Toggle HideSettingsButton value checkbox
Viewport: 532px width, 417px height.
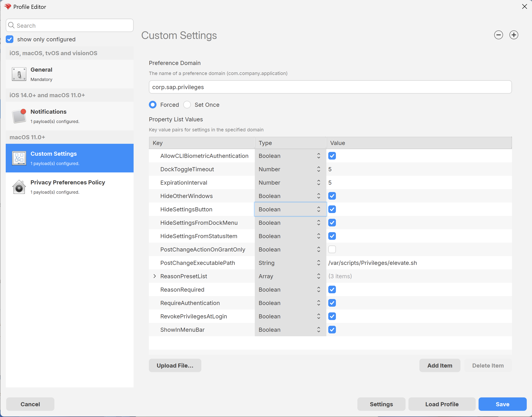332,209
